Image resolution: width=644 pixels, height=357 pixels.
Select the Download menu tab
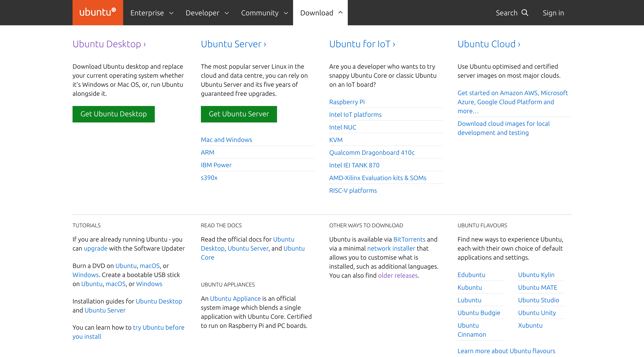[320, 13]
